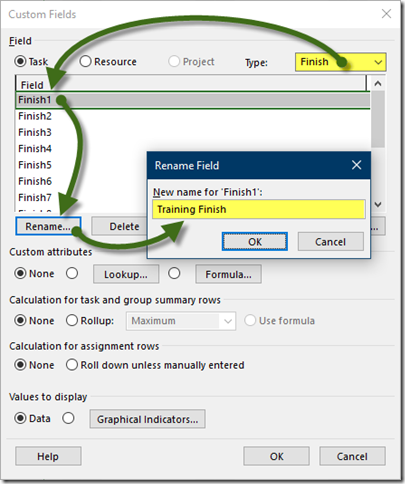Click the new name text field
The height and width of the screenshot is (484, 405).
259,209
